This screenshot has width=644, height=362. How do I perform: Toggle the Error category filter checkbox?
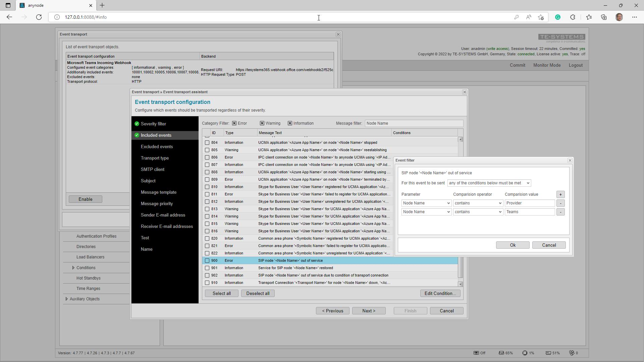point(234,123)
